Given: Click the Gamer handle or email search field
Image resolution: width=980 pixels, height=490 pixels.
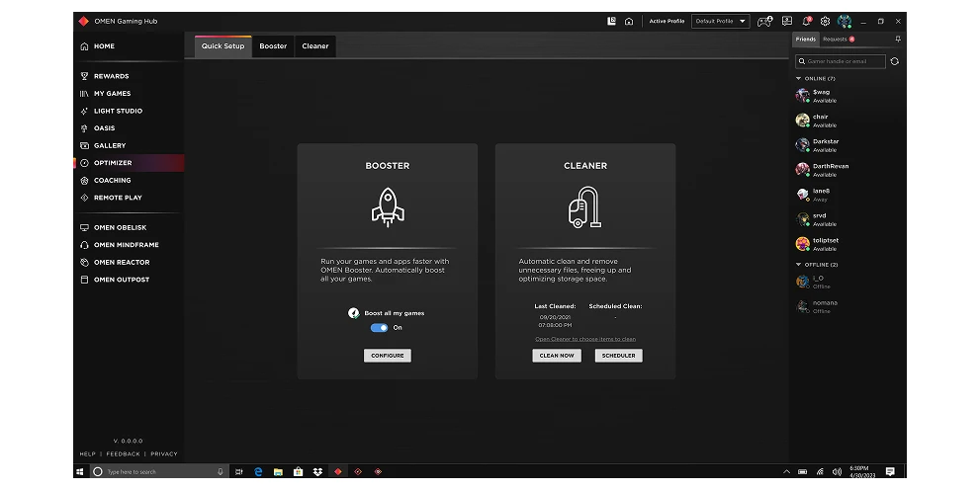Looking at the screenshot, I should tap(840, 61).
